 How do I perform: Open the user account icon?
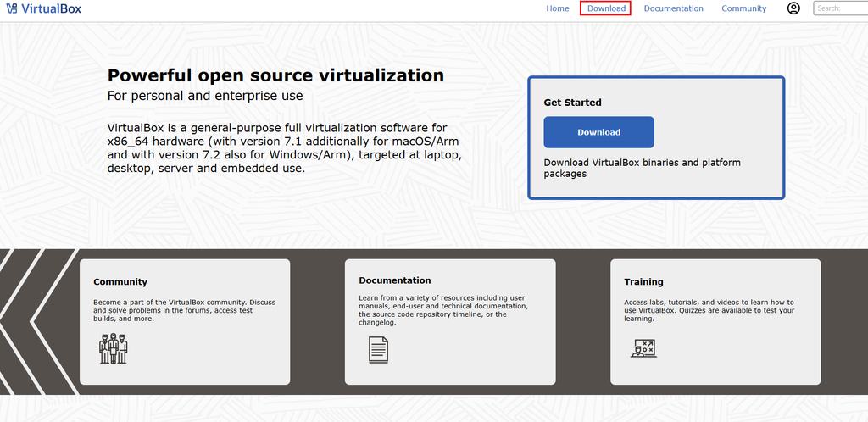[x=793, y=8]
